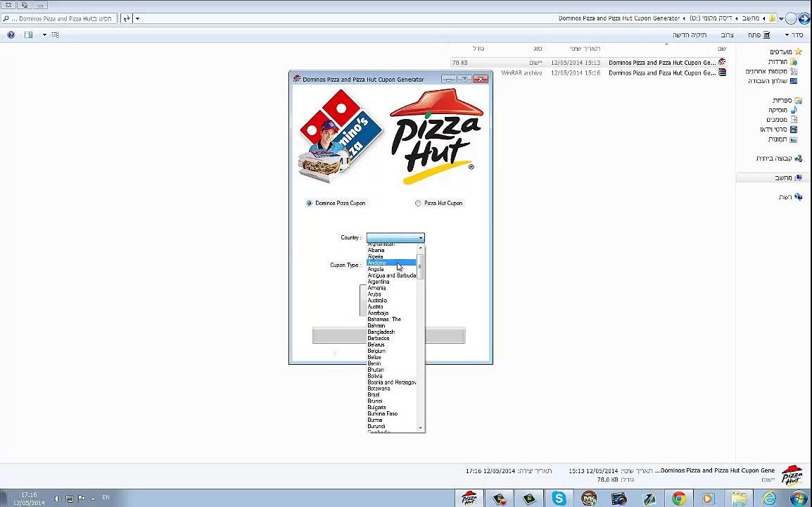Screen dimensions: 812x507
Task: Pick Bahrain in the dropdown list
Action: [391, 325]
